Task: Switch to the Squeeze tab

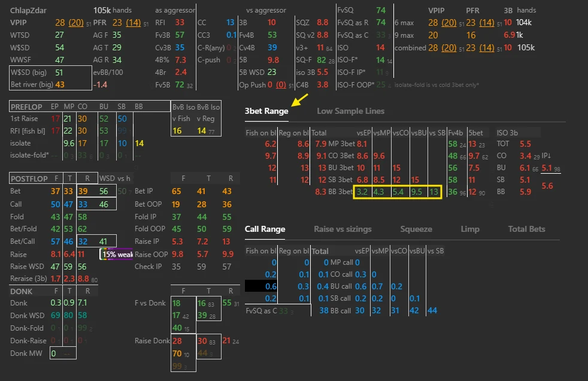Action: [x=416, y=229]
